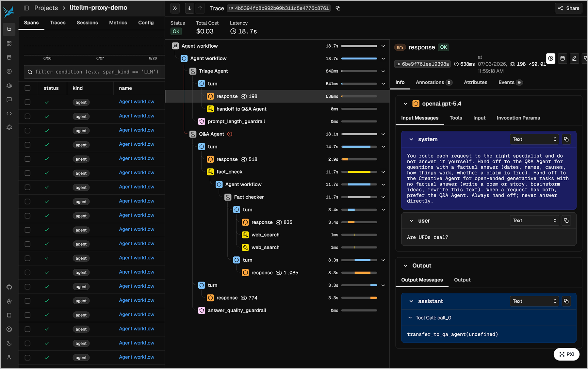588x369 pixels.
Task: Click the response 1,085 orange latency bar
Action: click(x=362, y=273)
